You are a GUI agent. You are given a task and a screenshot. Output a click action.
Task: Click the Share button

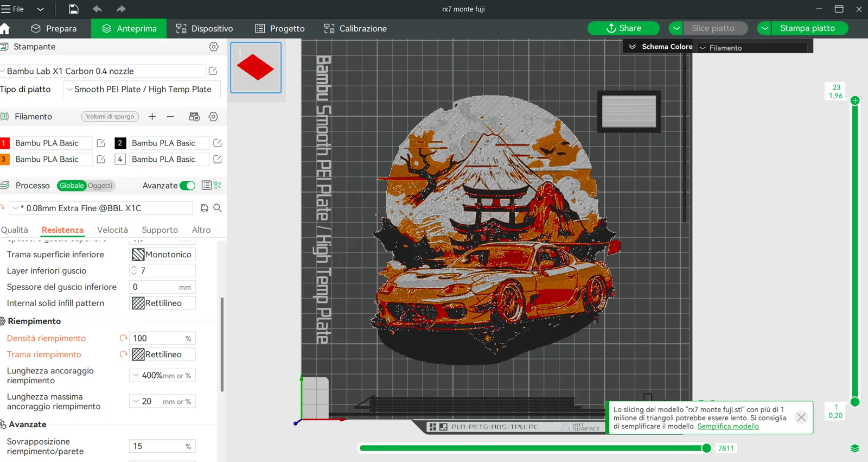[x=623, y=28]
